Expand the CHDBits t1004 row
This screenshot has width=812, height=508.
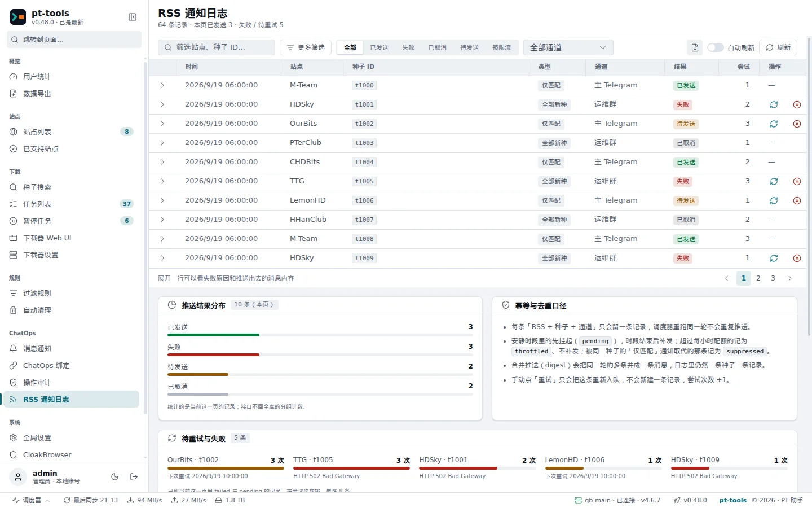pos(162,162)
